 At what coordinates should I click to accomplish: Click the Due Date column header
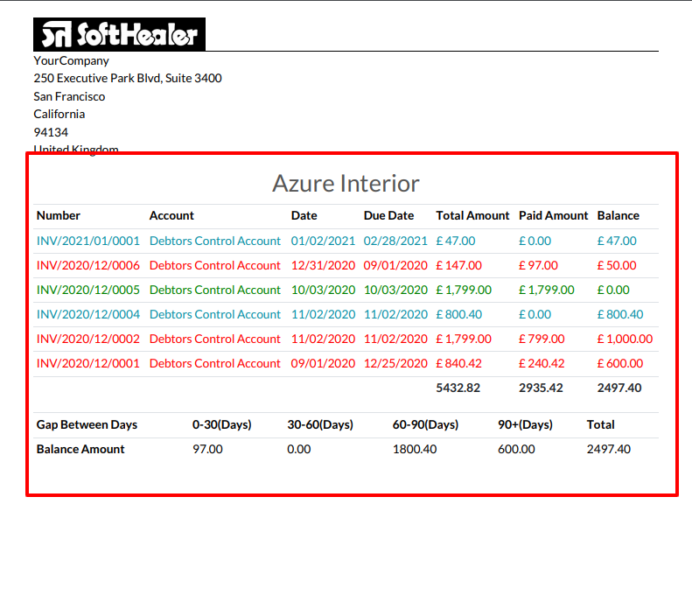coord(388,215)
